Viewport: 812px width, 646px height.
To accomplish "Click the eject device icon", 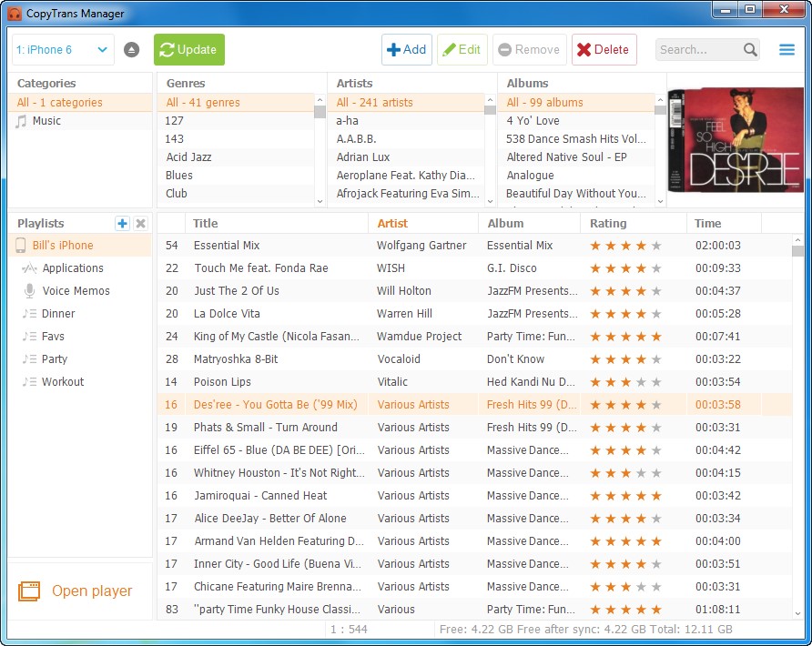I will [132, 50].
